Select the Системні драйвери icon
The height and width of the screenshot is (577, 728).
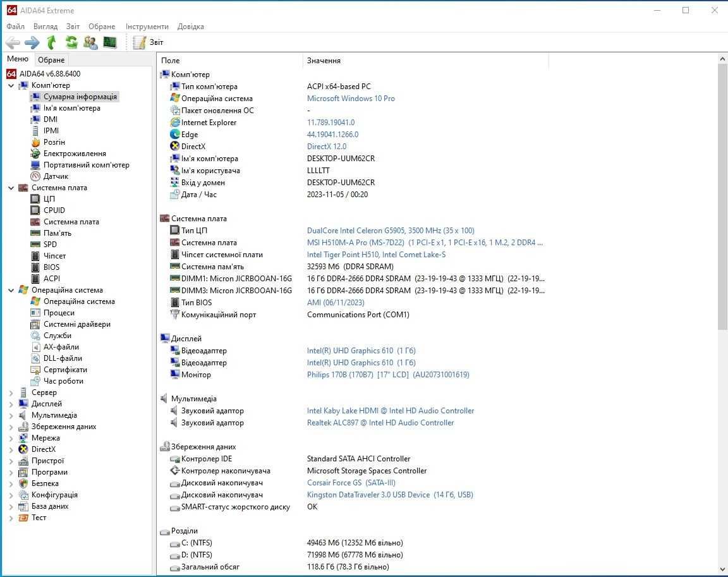(x=35, y=324)
